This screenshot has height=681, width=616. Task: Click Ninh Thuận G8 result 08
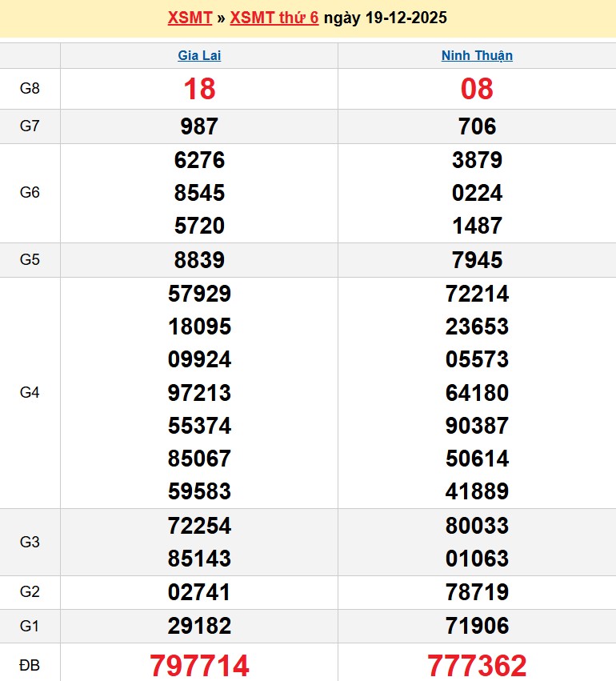tap(477, 89)
